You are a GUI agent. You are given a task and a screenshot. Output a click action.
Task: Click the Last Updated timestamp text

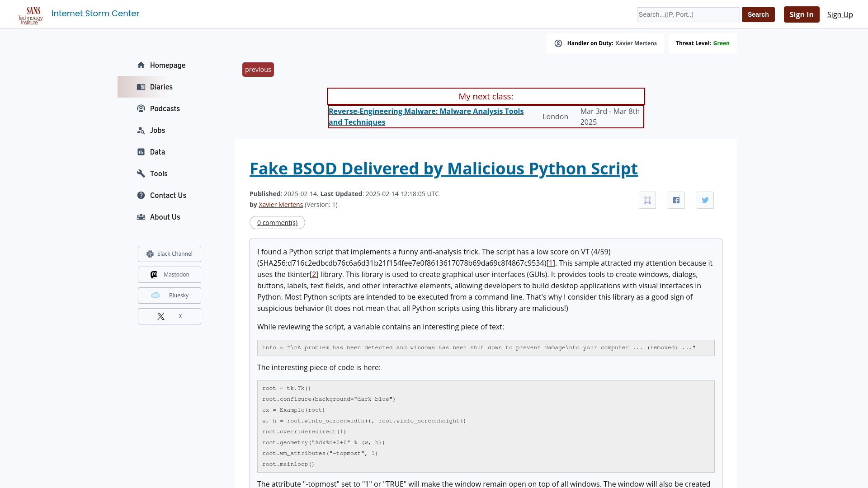click(380, 194)
